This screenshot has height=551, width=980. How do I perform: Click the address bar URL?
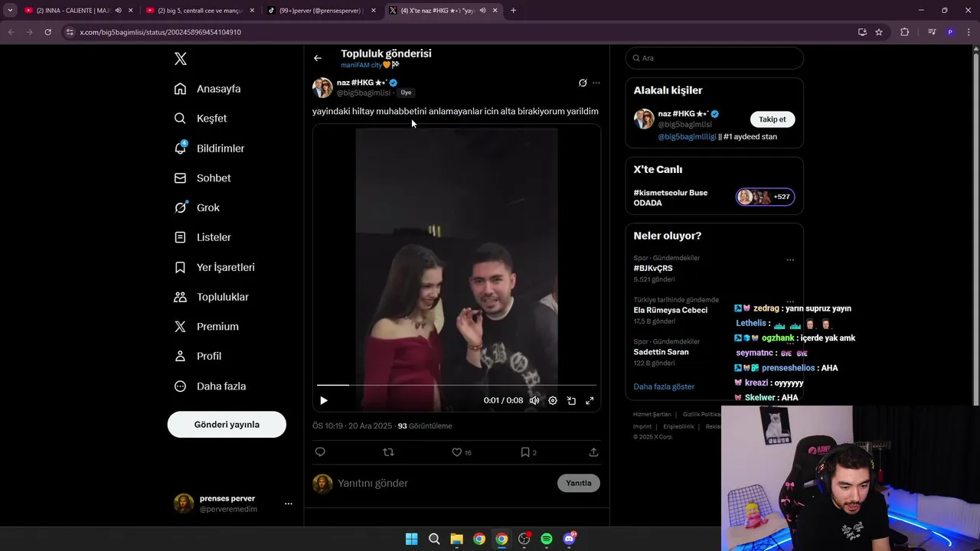tap(160, 32)
